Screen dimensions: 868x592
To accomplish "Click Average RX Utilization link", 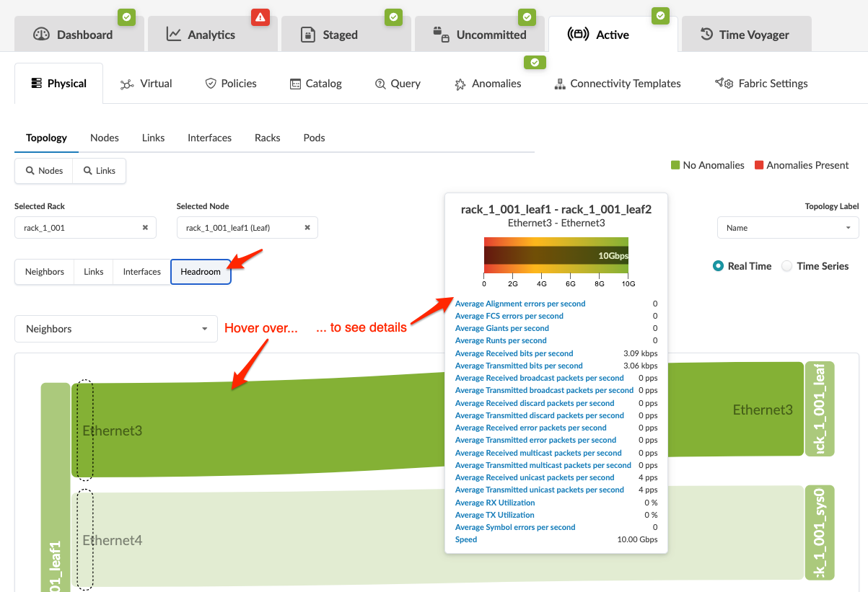I will [495, 503].
